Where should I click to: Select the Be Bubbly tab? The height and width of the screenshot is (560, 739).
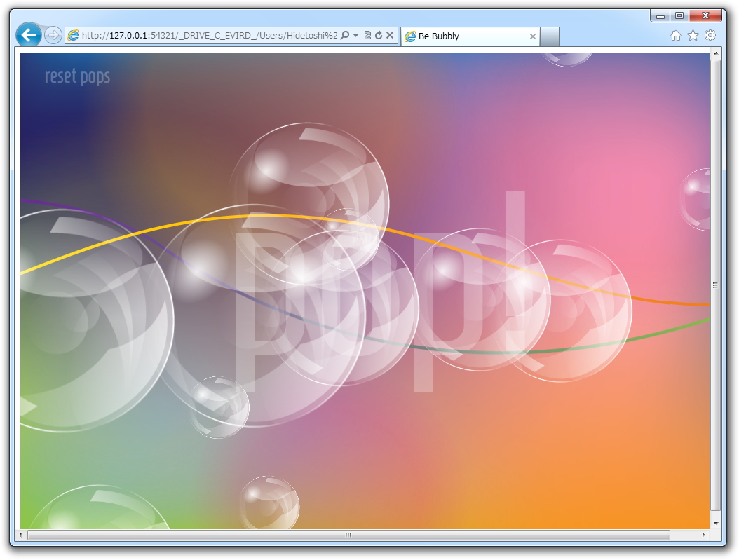470,36
